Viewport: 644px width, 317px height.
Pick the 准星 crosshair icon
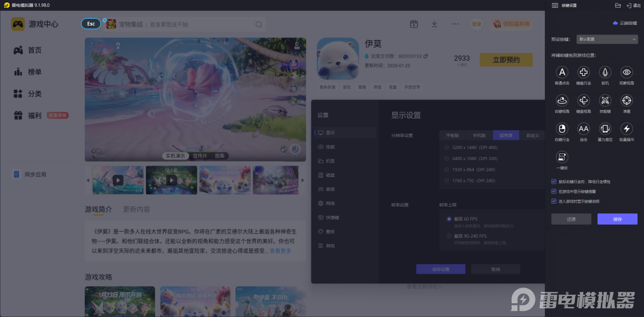coord(627,100)
